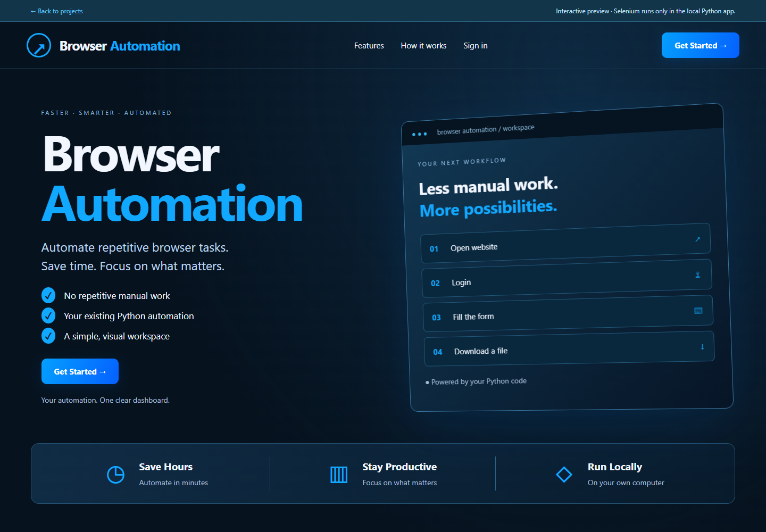The image size is (766, 532).
Task: Click 'On your own computer' subtitle
Action: tap(626, 483)
